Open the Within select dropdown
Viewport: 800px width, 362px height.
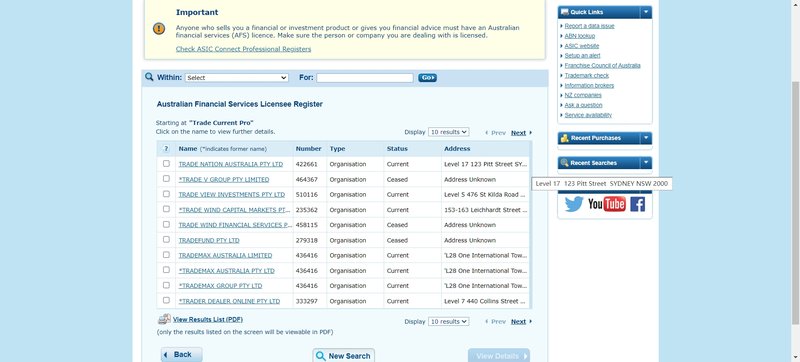(237, 77)
